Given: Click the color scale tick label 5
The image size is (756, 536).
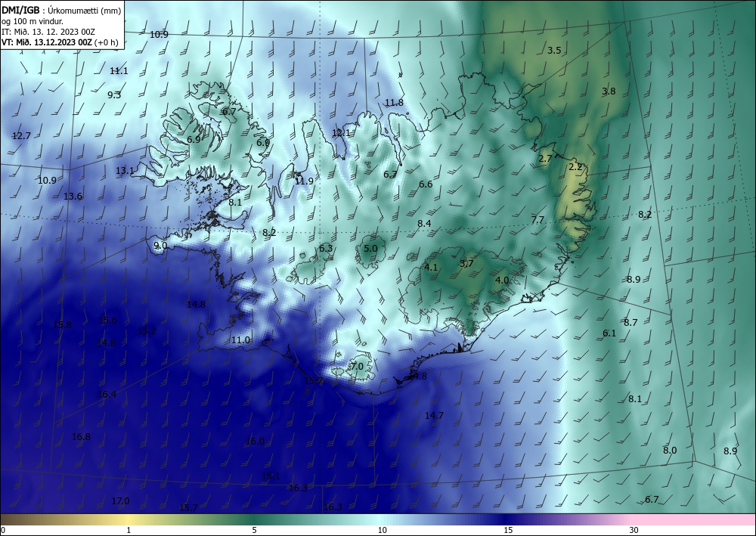Looking at the screenshot, I should (x=254, y=531).
